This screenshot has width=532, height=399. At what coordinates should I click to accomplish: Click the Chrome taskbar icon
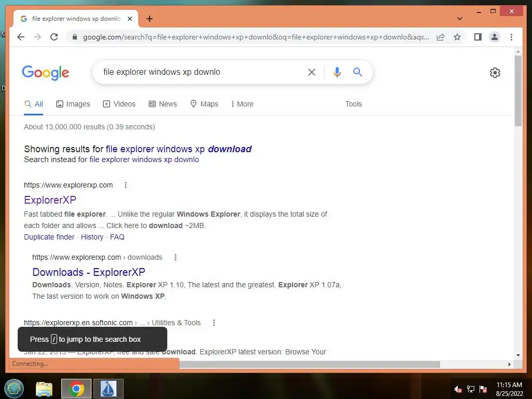point(76,389)
